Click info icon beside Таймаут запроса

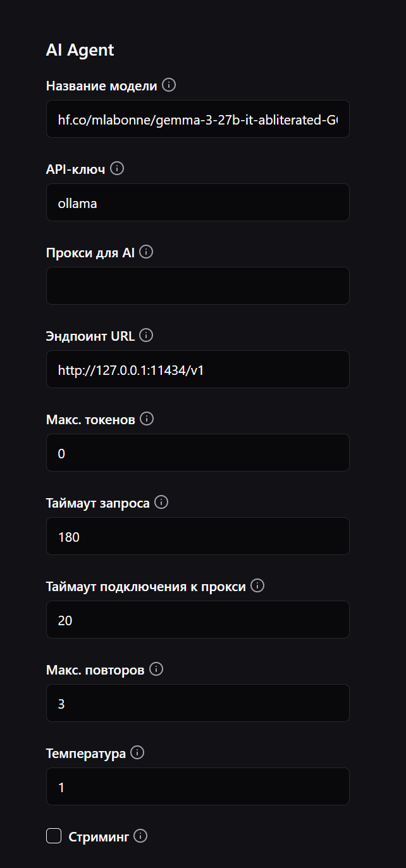(x=161, y=503)
